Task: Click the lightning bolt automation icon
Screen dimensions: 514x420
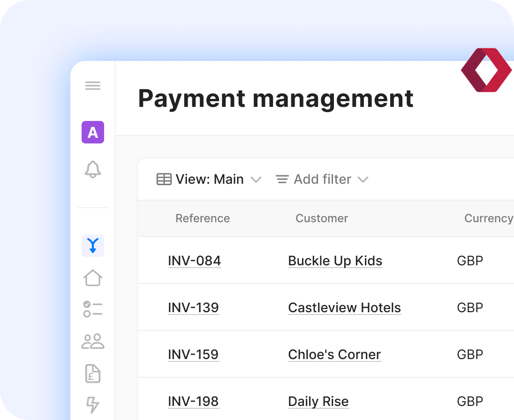Action: [93, 405]
